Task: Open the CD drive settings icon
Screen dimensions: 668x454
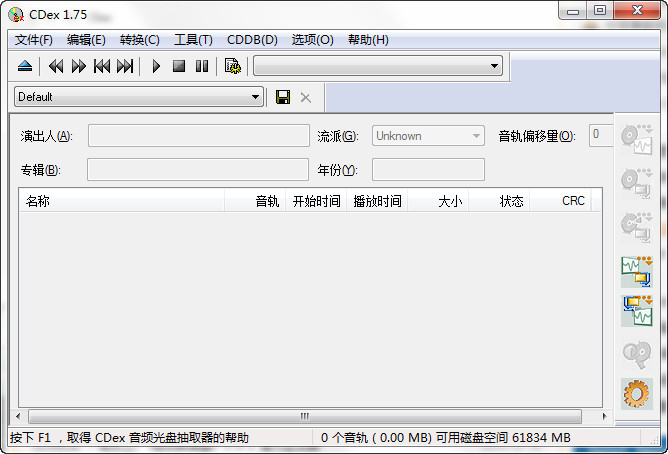Action: pos(233,66)
